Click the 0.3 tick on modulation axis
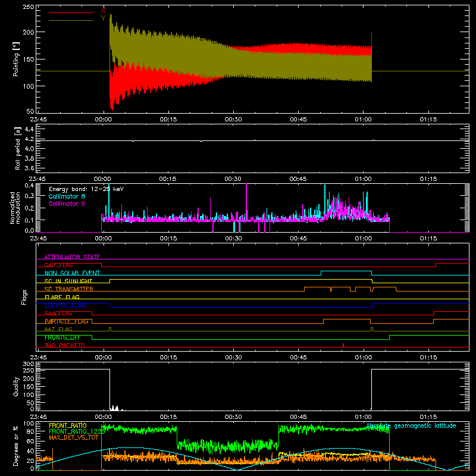Viewport: 476px width, 476px height. 29,196
